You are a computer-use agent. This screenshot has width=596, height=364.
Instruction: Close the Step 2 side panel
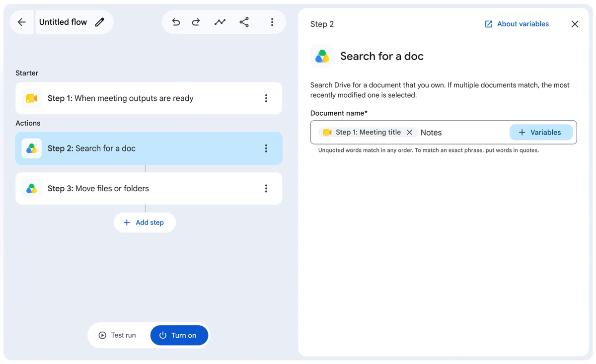(x=575, y=24)
